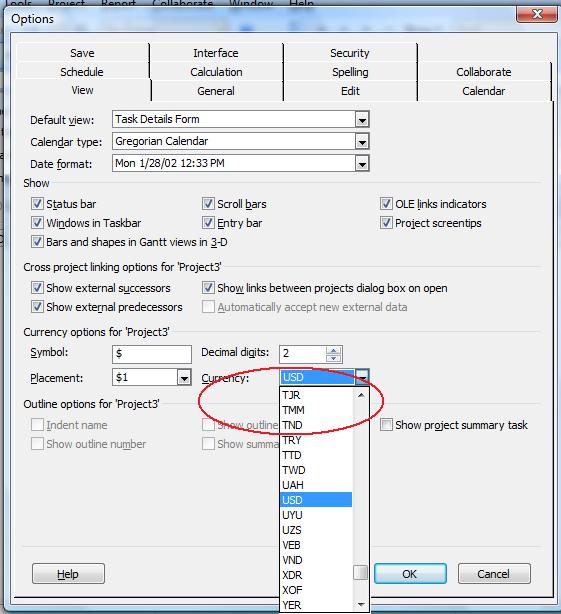Click currency list scroll up arrow
This screenshot has width=561, height=614.
pos(361,395)
